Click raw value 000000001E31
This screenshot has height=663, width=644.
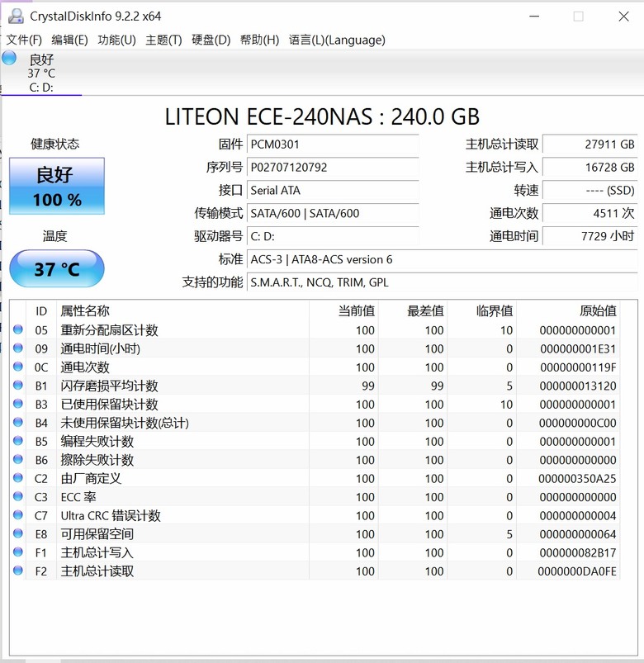pos(578,348)
